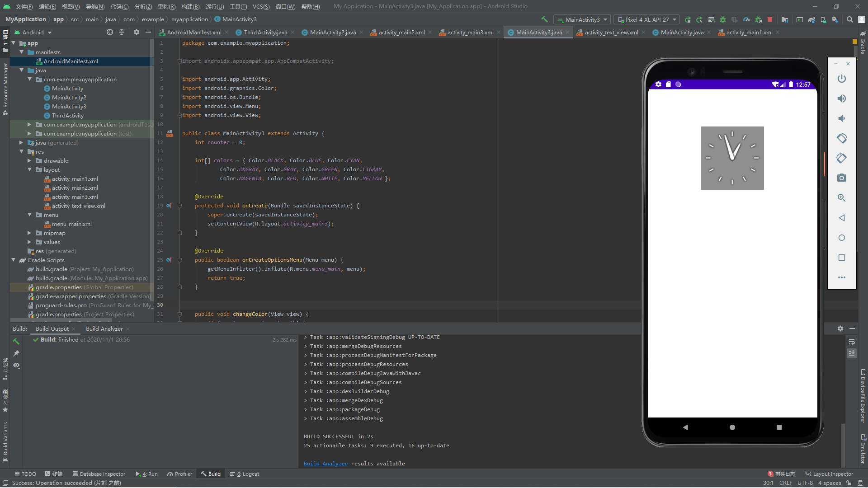Collapse the layout folder
This screenshot has height=488, width=868.
coord(29,169)
